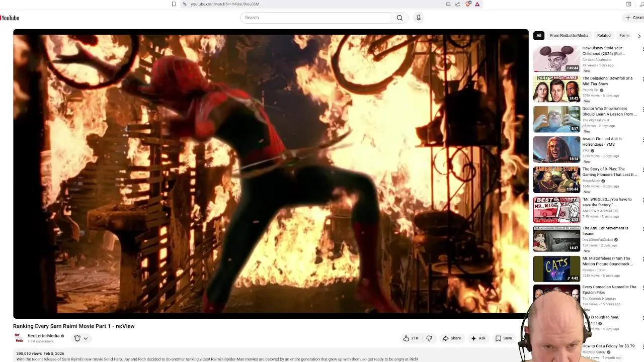Click the YouTube logo

point(10,18)
